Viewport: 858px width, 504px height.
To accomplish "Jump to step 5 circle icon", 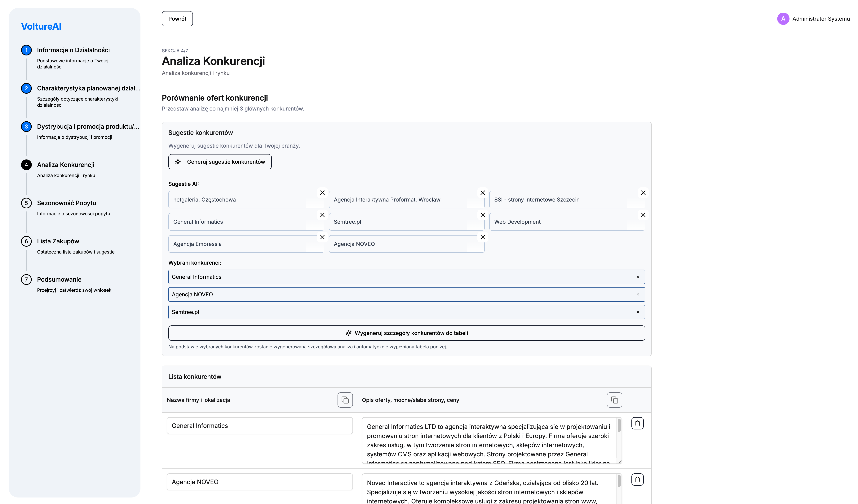I will (x=26, y=203).
